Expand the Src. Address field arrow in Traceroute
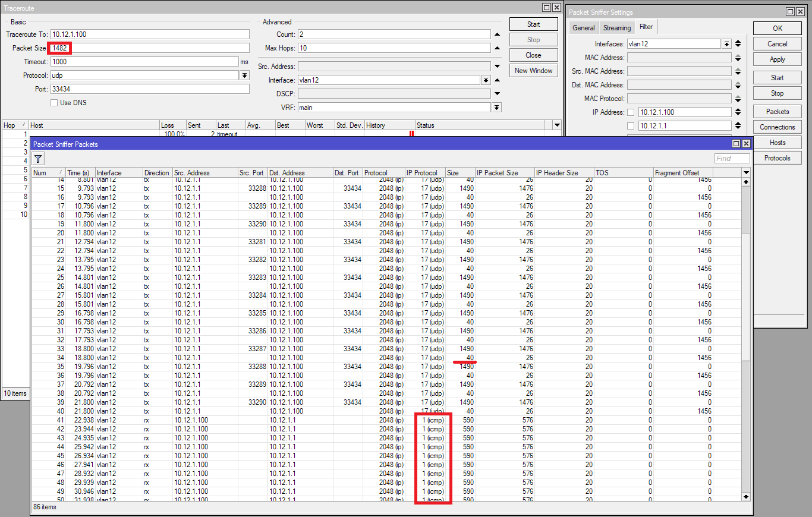Image resolution: width=812 pixels, height=517 pixels. click(x=496, y=67)
